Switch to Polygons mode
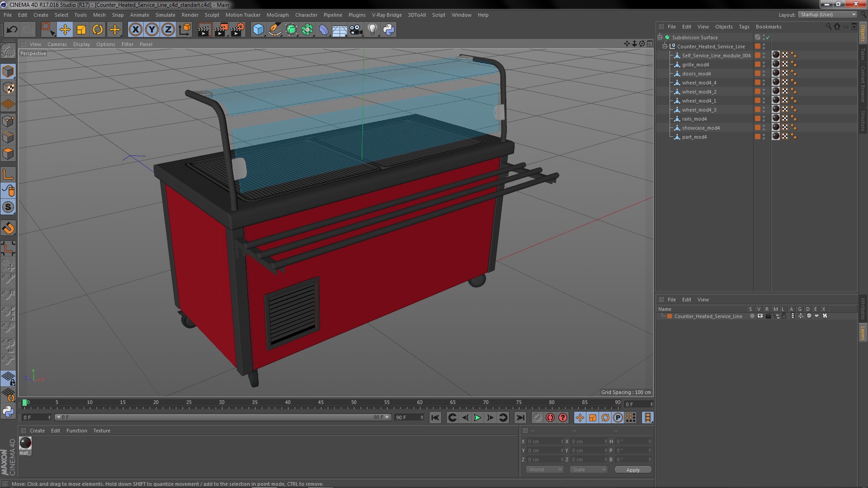This screenshot has width=868, height=488. coord(8,154)
